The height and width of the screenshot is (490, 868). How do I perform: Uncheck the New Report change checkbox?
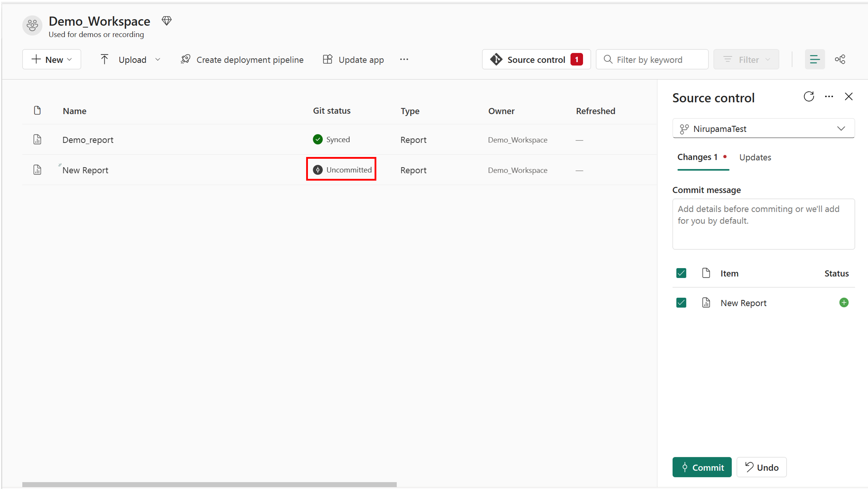coord(681,303)
